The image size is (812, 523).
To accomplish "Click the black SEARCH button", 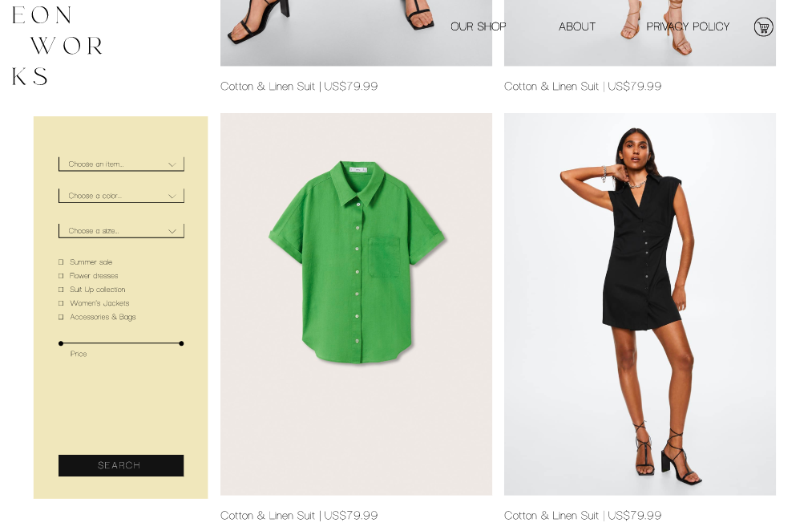I will point(121,465).
